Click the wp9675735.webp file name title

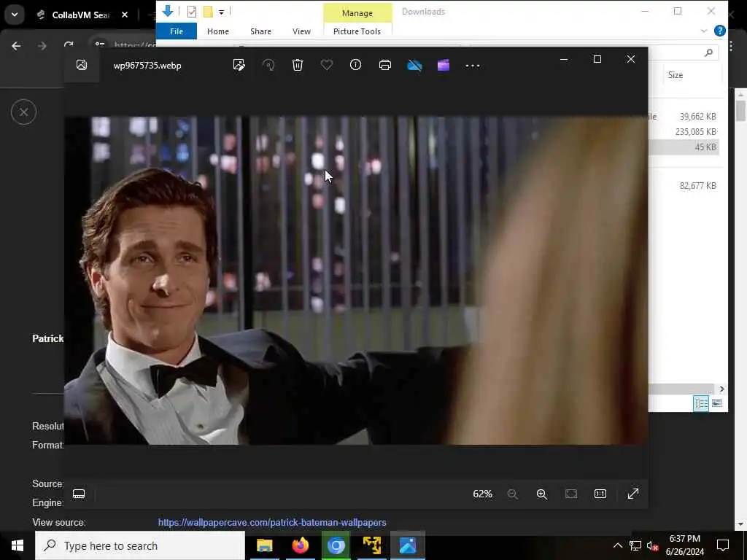[147, 66]
